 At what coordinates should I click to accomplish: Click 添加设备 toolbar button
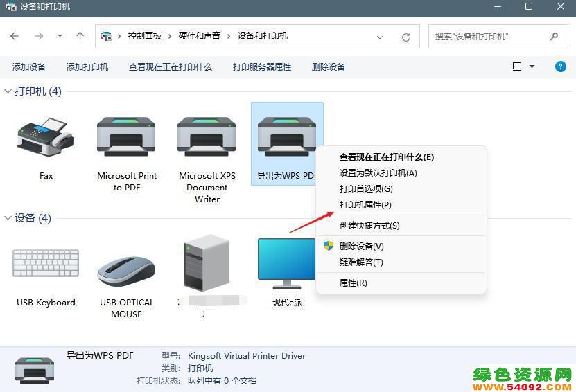28,66
